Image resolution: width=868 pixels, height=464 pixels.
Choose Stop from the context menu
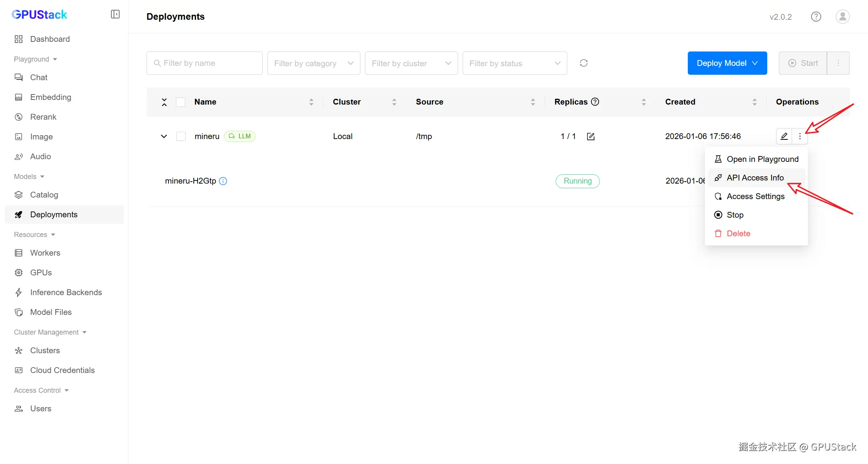click(x=735, y=215)
